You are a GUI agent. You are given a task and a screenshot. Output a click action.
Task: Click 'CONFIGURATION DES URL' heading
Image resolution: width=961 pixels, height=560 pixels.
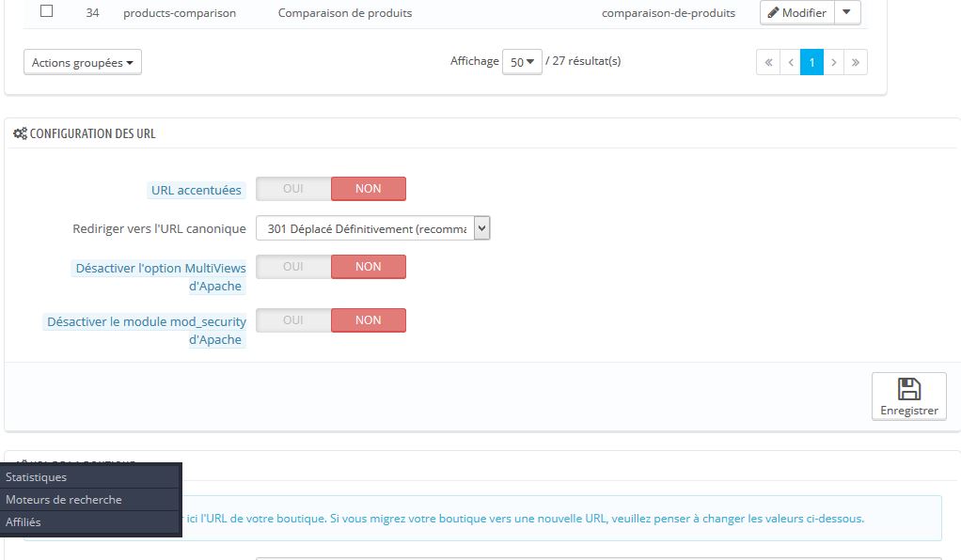coord(92,133)
